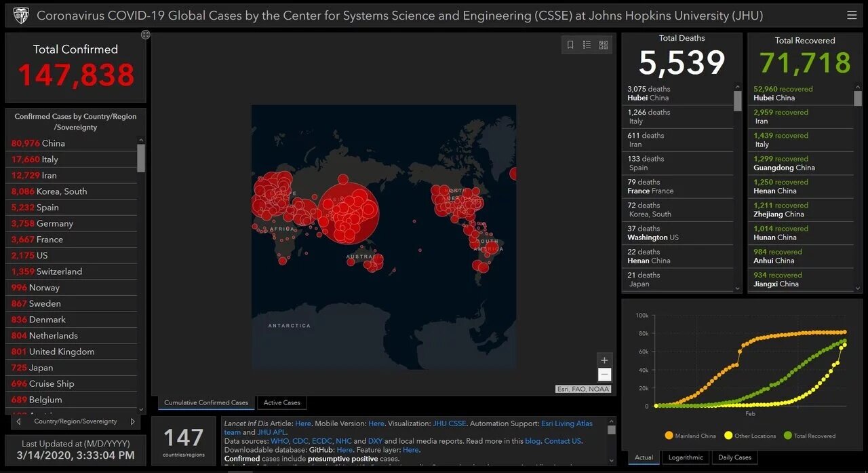This screenshot has height=473, width=868.
Task: Click the Contact US link
Action: point(562,441)
